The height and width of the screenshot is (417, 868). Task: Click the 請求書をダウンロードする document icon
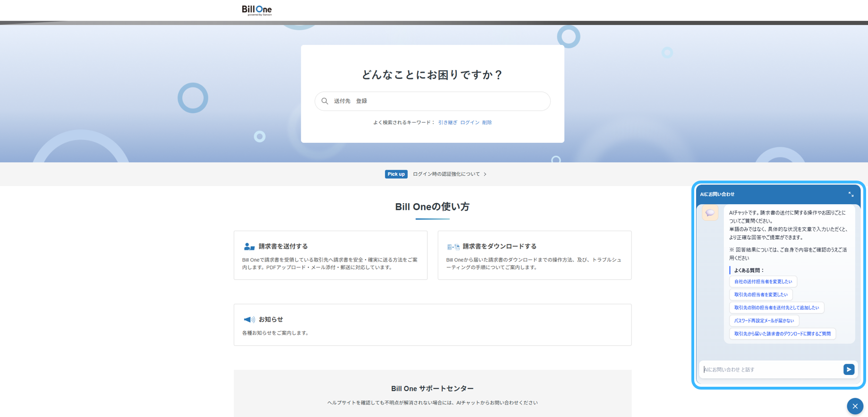pos(453,247)
